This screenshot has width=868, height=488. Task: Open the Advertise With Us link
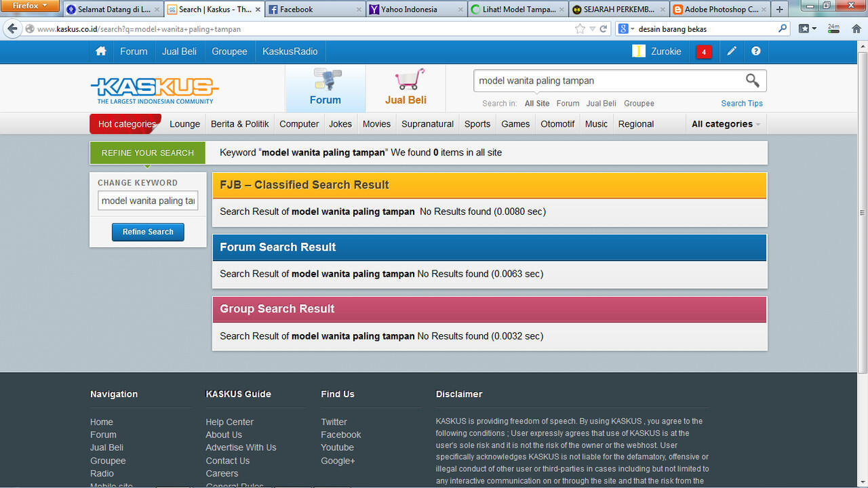(241, 447)
